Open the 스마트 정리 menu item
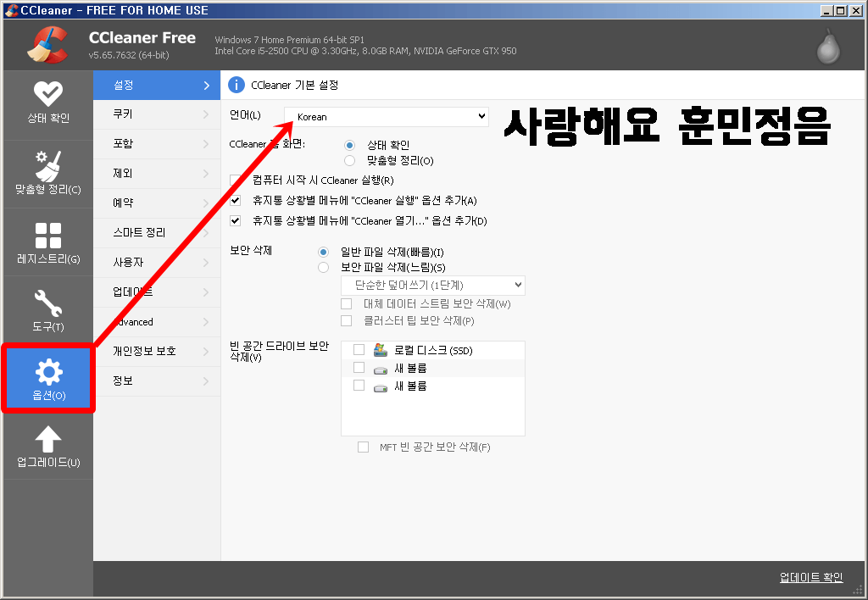Screen dimensions: 868x600 pos(157,233)
